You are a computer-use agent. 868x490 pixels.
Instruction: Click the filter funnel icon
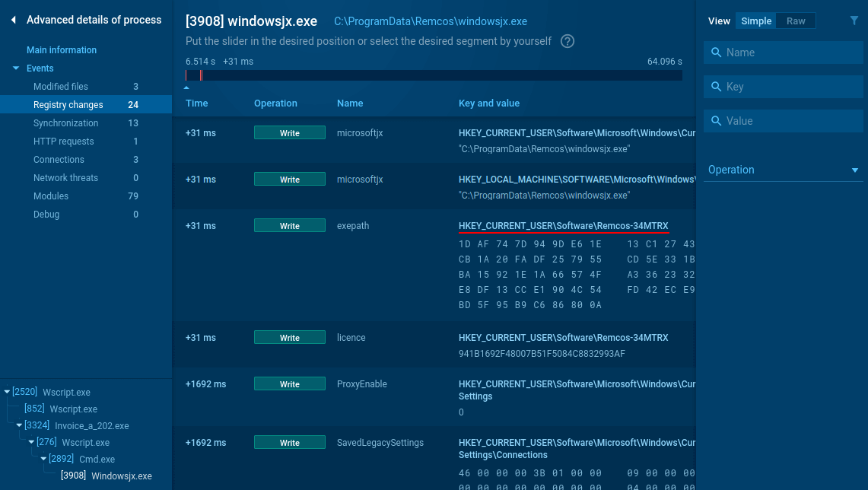coord(854,21)
